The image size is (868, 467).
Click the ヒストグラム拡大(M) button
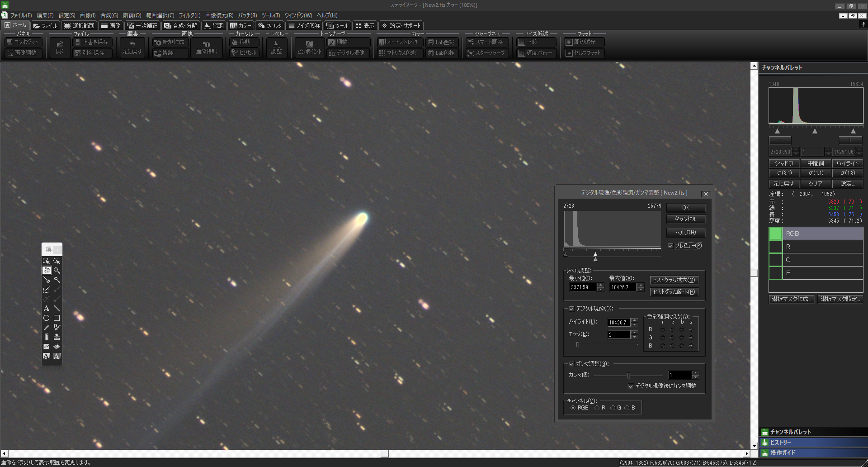click(674, 280)
